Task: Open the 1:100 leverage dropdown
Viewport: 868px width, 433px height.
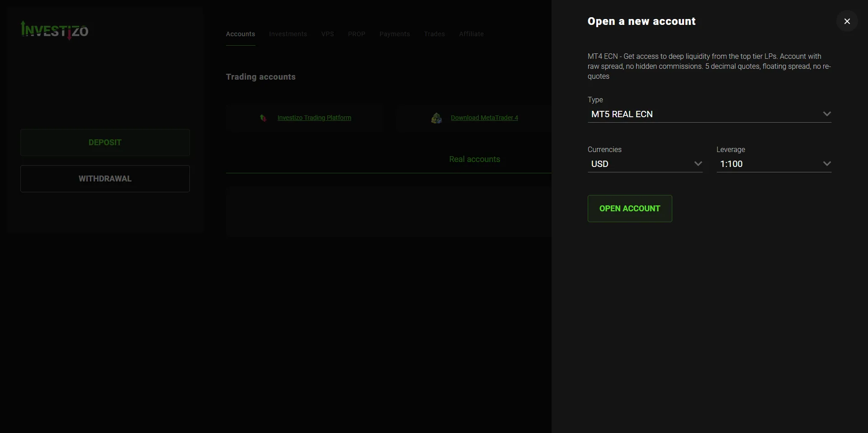Action: (774, 164)
